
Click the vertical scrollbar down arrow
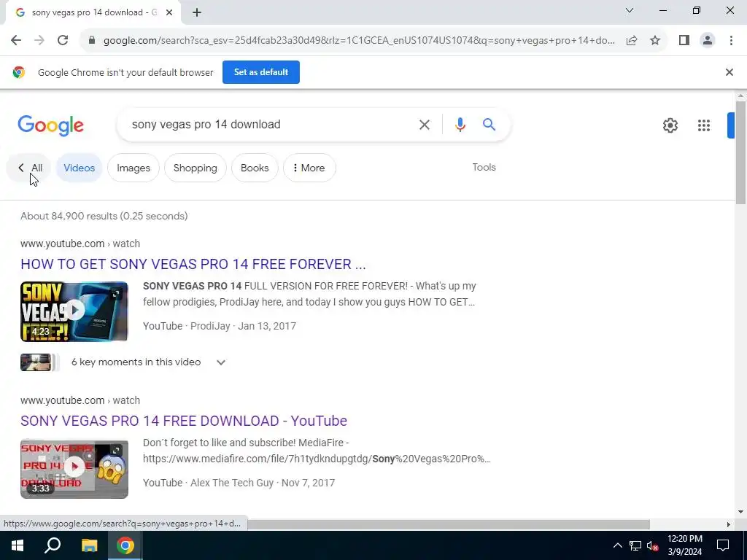pyautogui.click(x=740, y=511)
